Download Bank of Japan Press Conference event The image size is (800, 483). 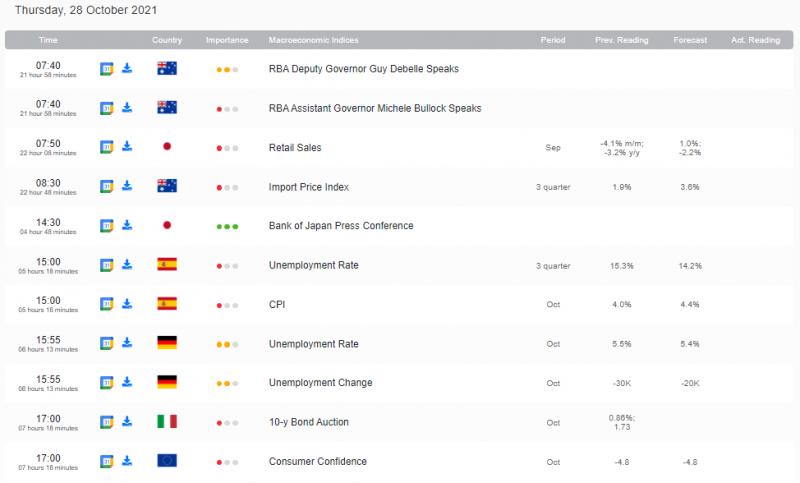coord(127,226)
